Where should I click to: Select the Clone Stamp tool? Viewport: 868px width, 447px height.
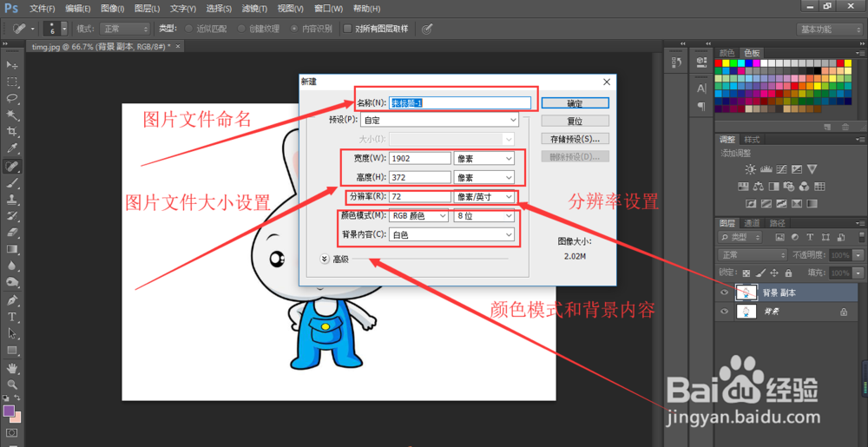[x=12, y=199]
